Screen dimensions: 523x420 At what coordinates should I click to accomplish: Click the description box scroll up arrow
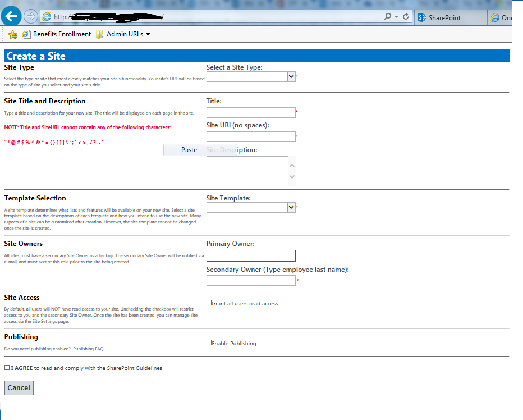pyautogui.click(x=292, y=166)
